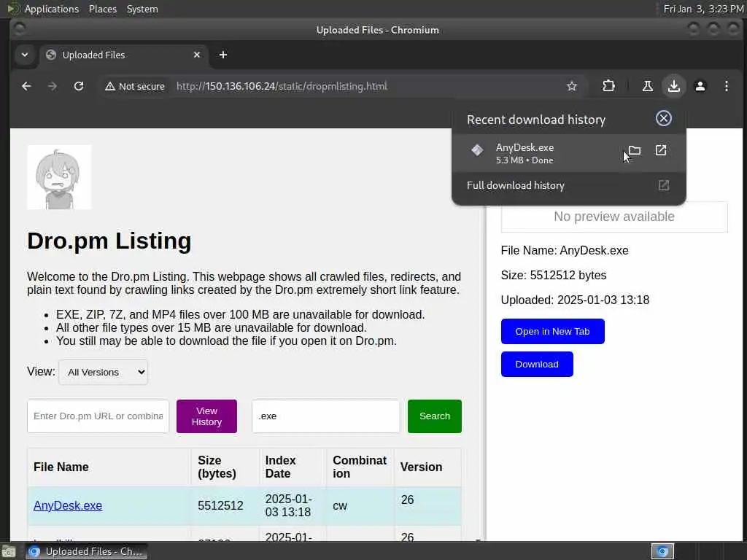Click the Dro.pm Listing heading
The width and height of the screenshot is (747, 560).
click(109, 241)
